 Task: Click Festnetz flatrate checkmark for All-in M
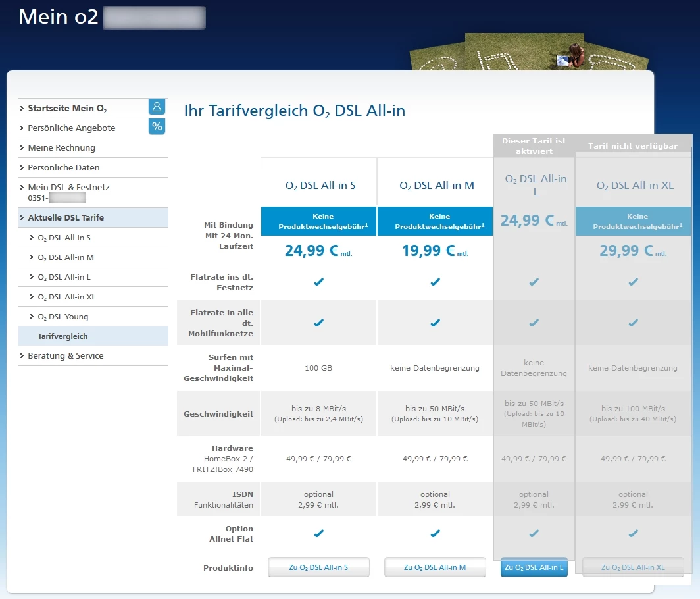pyautogui.click(x=436, y=282)
